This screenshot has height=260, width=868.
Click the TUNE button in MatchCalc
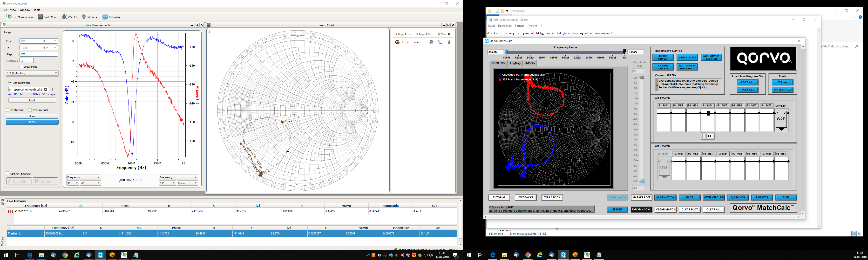click(786, 197)
